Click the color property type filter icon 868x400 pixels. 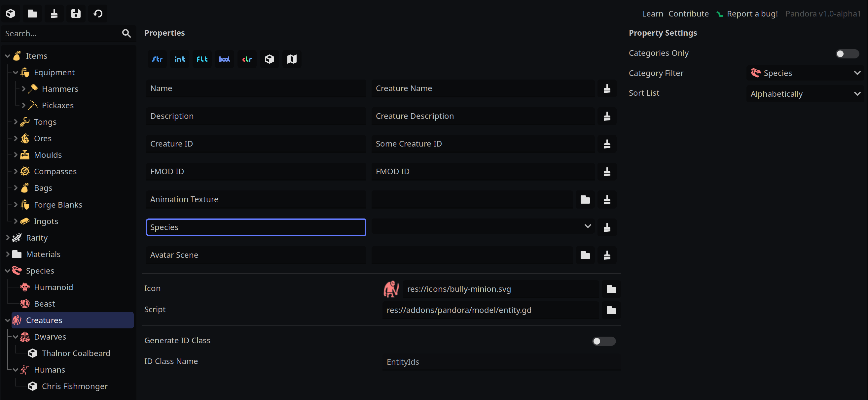coord(247,59)
